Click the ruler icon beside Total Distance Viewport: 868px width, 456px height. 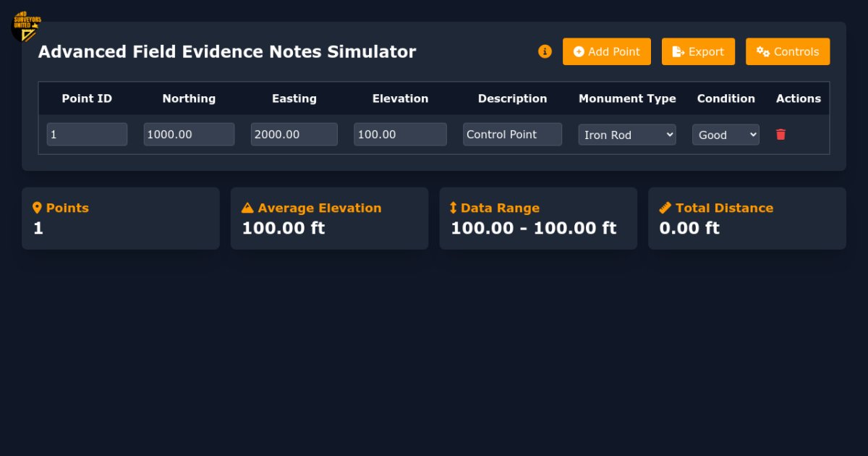click(x=665, y=208)
